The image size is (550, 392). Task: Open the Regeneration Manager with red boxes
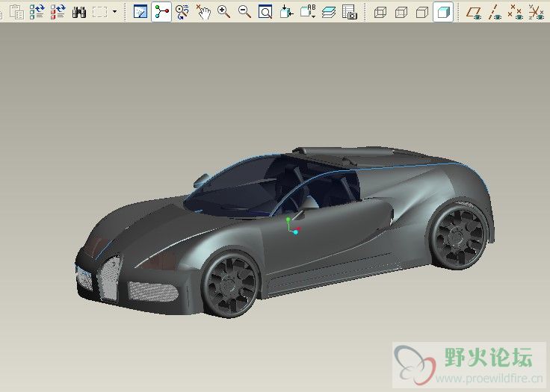[x=58, y=12]
